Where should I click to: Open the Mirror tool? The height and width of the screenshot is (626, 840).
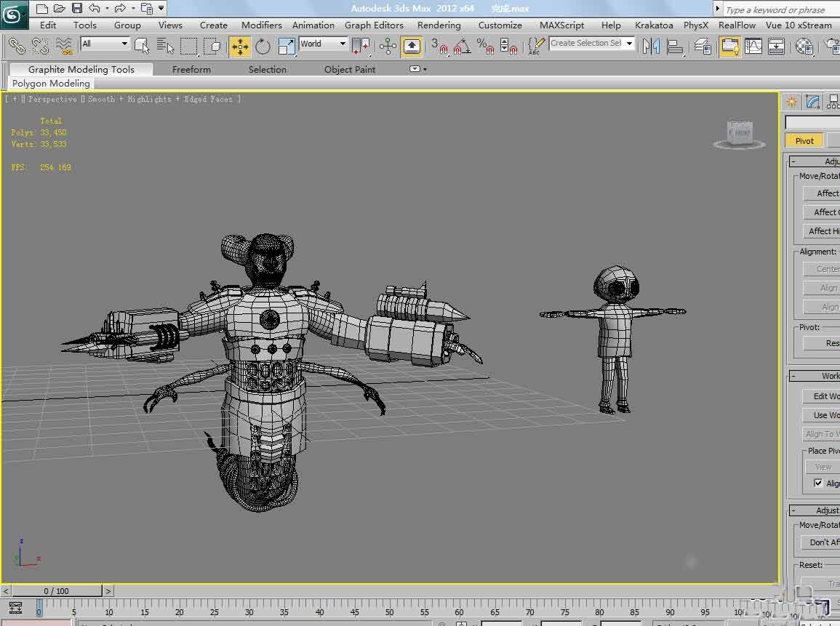click(651, 47)
